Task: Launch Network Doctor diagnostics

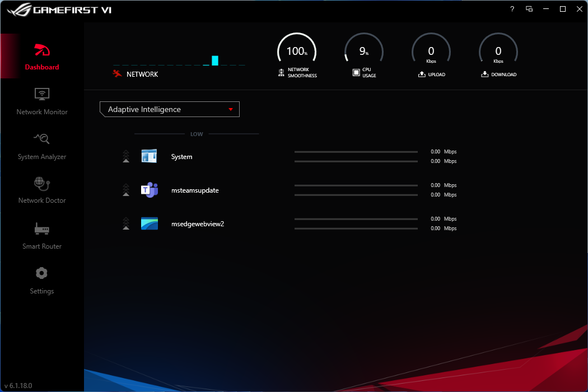Action: 41,190
